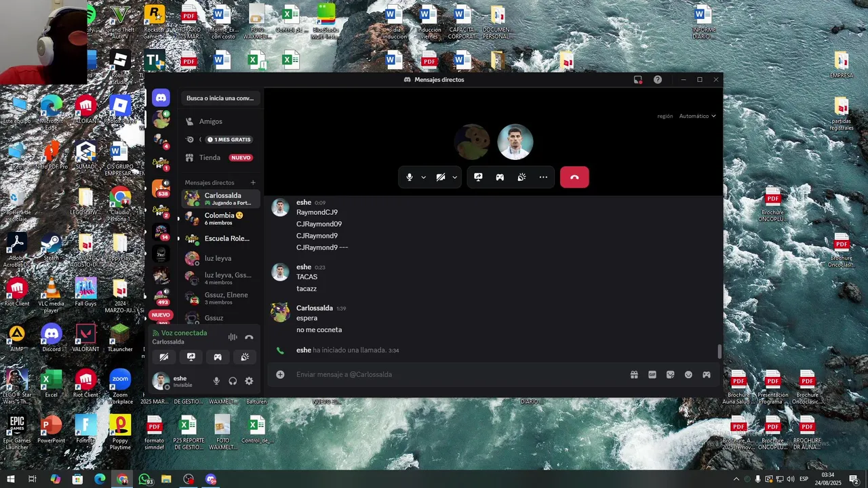
Task: Open the emoji picker
Action: pyautogui.click(x=688, y=374)
